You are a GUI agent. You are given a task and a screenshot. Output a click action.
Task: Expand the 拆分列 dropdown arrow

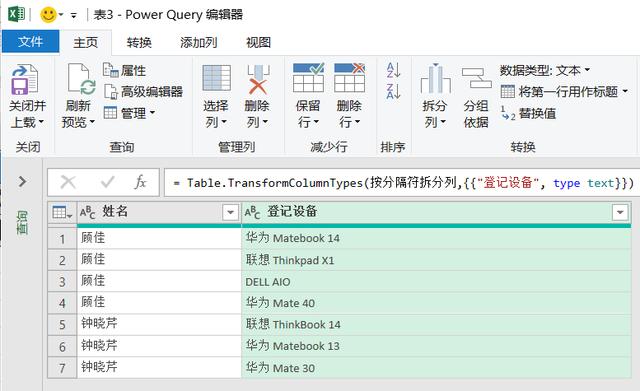pos(443,122)
